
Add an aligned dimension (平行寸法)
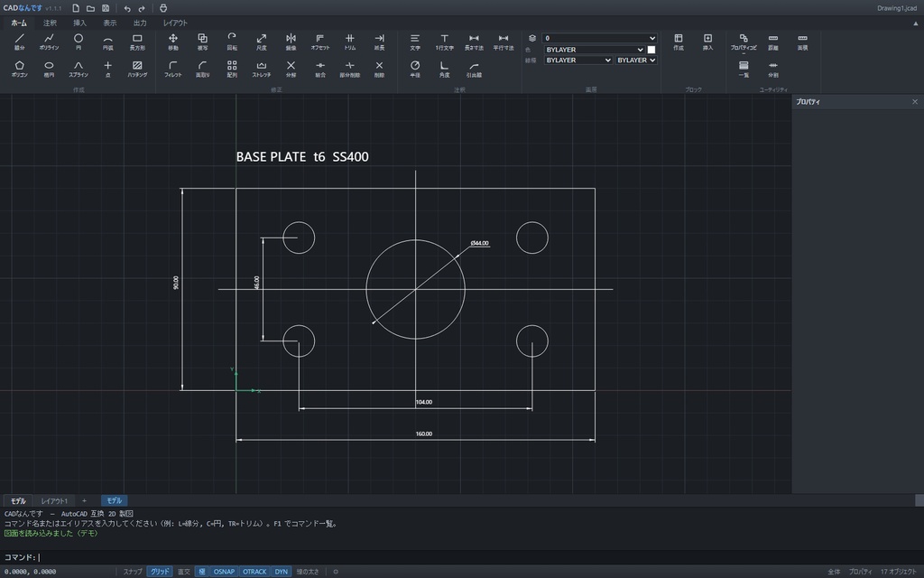tap(504, 42)
